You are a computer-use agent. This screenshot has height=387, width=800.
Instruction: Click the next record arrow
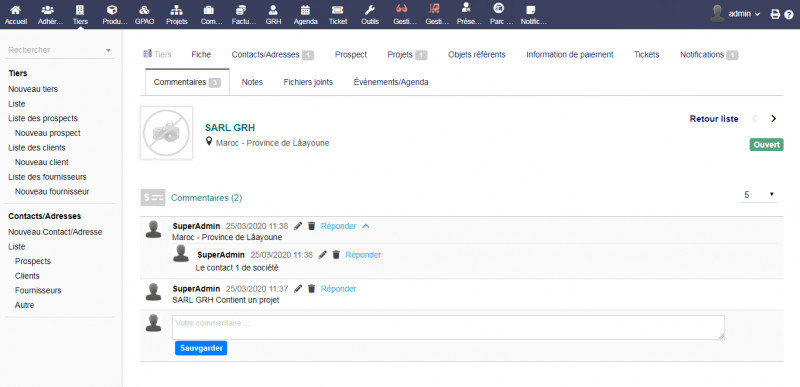click(x=773, y=118)
